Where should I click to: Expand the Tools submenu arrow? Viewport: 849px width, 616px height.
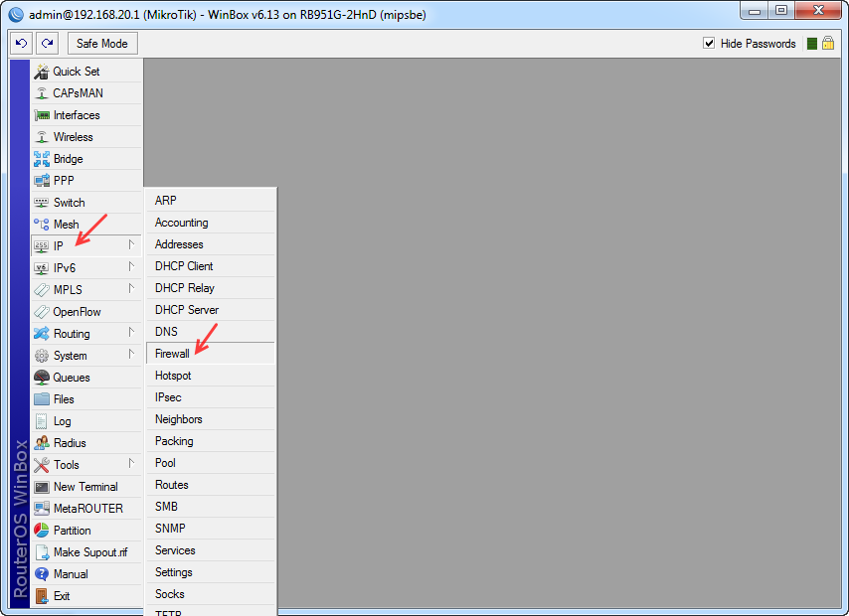tap(131, 463)
